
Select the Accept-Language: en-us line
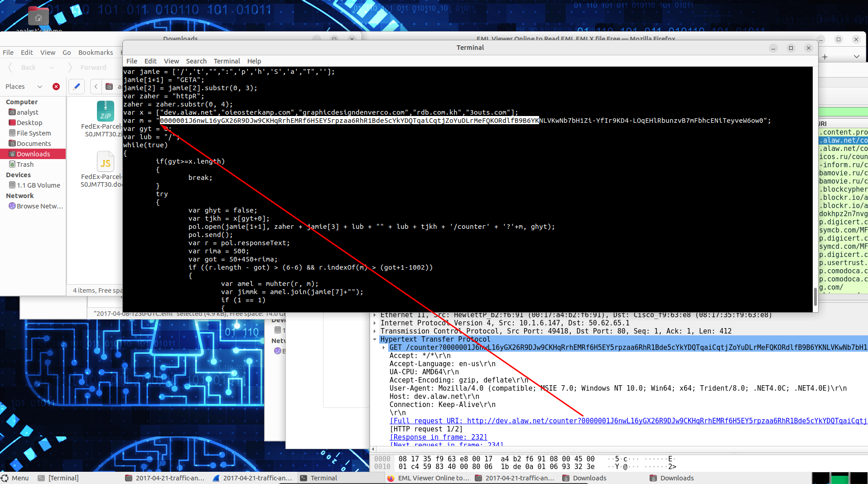click(x=443, y=364)
